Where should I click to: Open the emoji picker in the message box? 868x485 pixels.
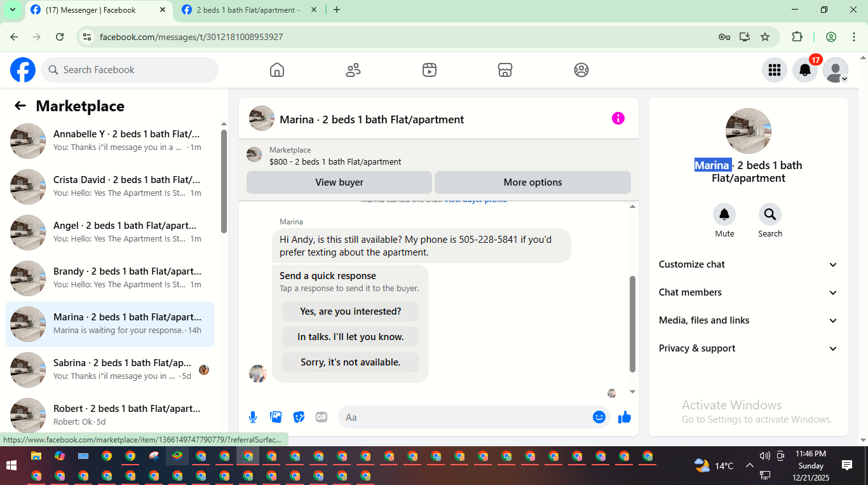(599, 417)
